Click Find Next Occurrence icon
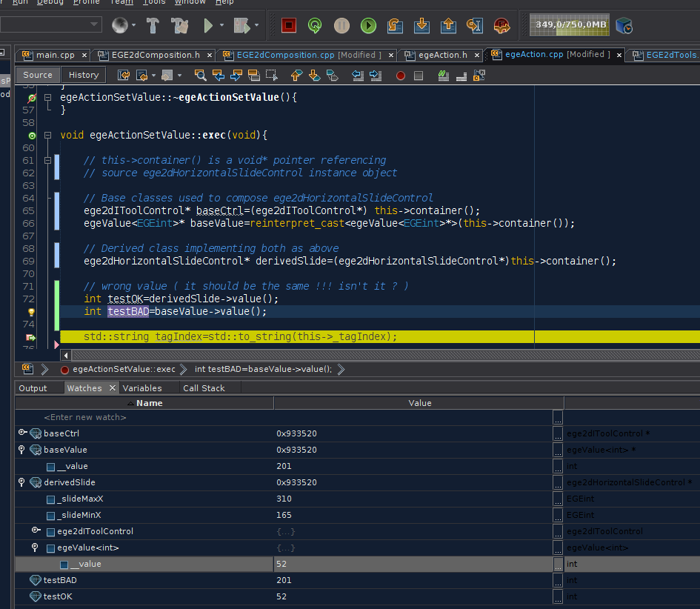 (x=236, y=76)
